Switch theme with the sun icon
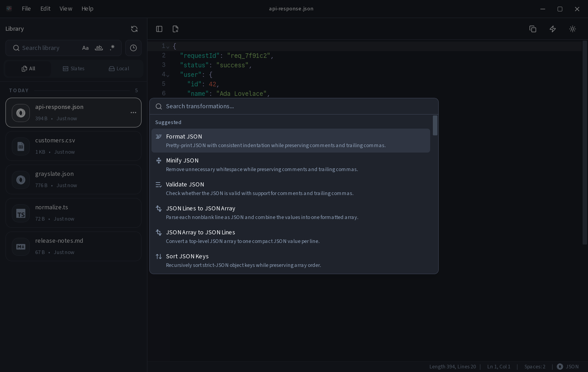 point(572,29)
